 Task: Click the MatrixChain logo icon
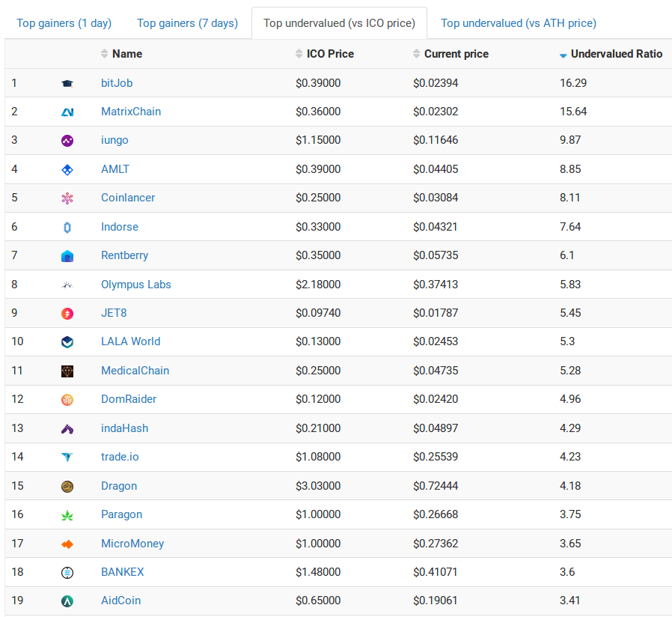click(67, 112)
